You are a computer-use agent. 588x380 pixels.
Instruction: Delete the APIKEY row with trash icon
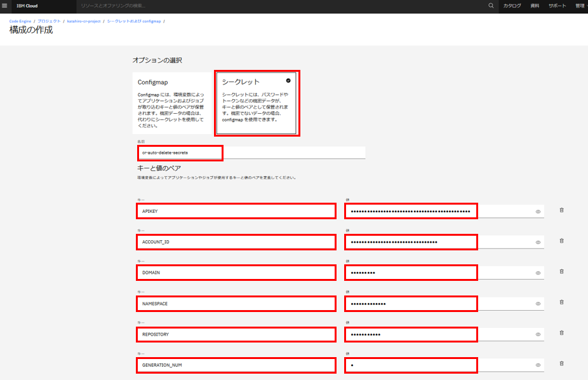coord(561,210)
